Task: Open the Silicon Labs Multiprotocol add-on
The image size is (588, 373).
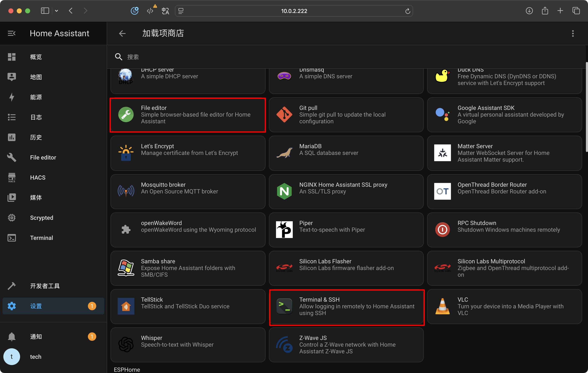Action: point(504,268)
